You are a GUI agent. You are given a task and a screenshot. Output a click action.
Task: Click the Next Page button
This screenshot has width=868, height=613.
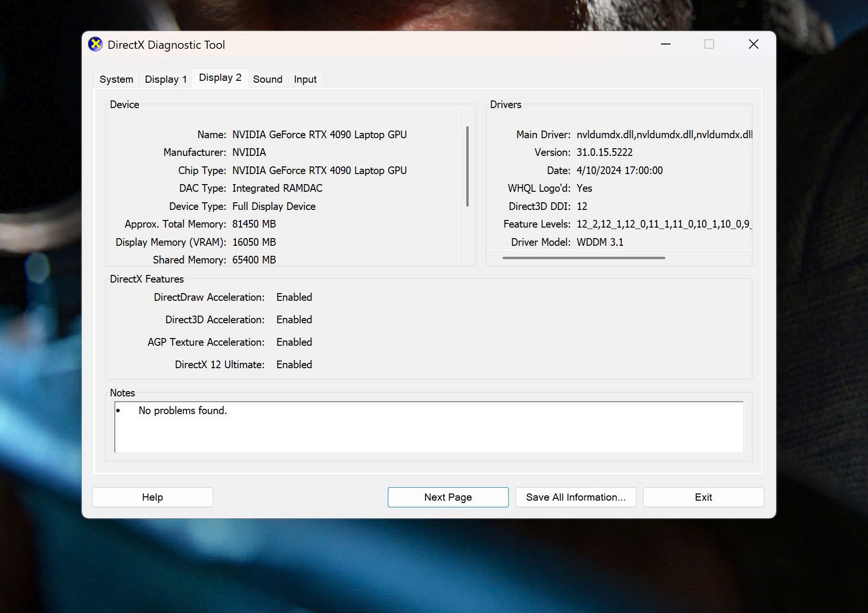[448, 497]
